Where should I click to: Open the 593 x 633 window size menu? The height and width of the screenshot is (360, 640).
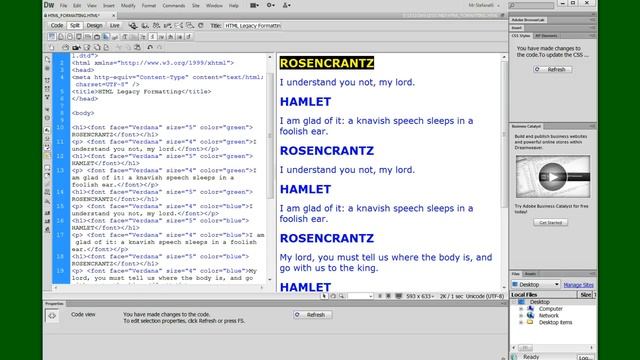click(x=420, y=296)
